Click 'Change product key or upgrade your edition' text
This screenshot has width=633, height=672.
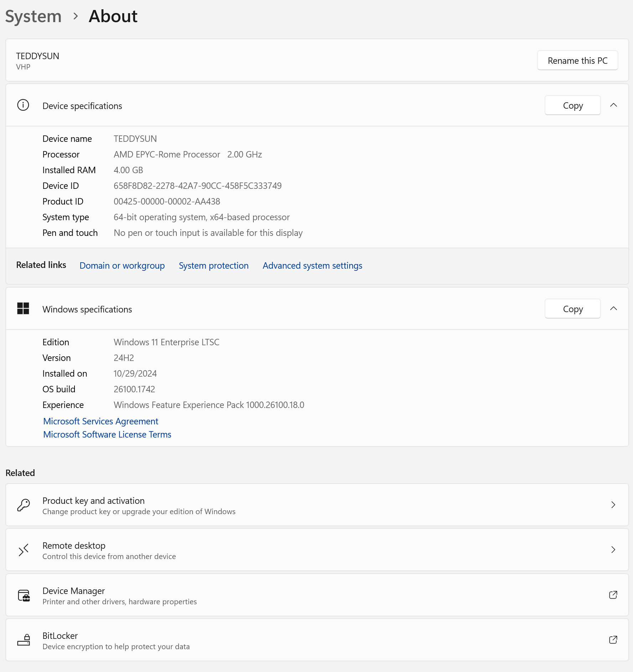139,512
